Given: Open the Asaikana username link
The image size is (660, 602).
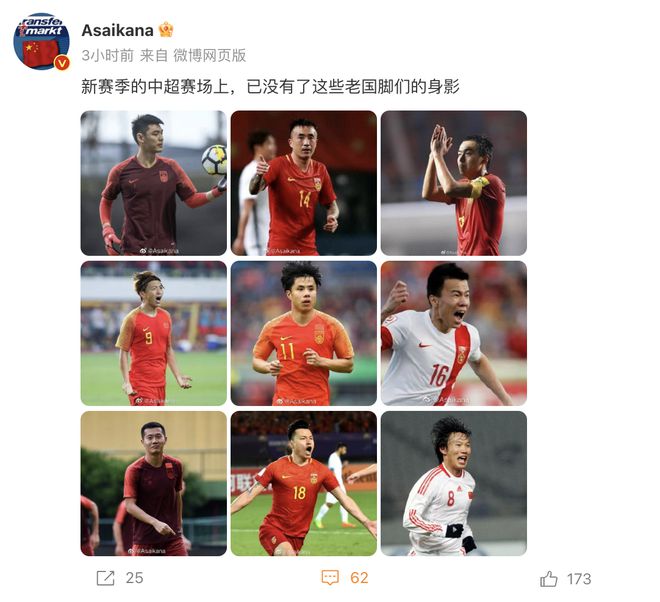Looking at the screenshot, I should (x=117, y=30).
